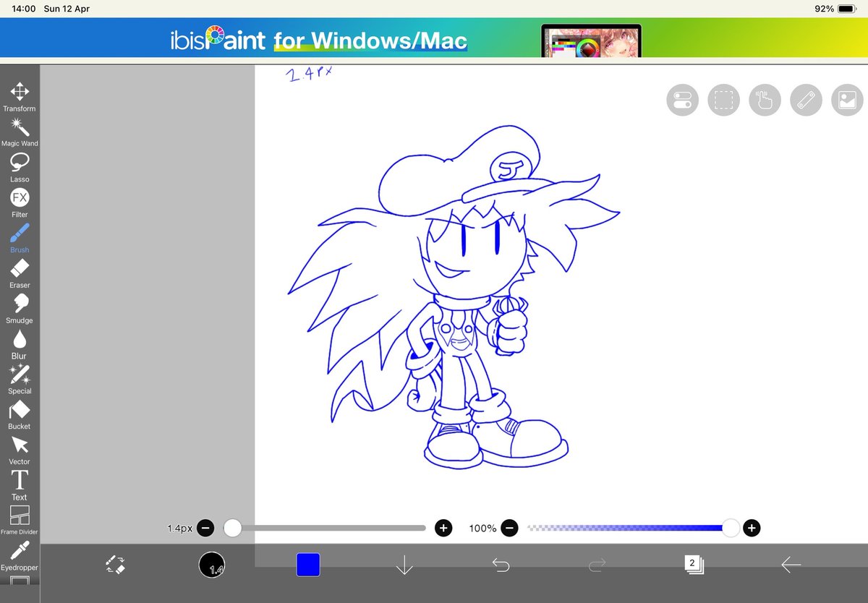Tap the battery indicator in status bar
Screen dimensions: 868x603
coord(847,9)
